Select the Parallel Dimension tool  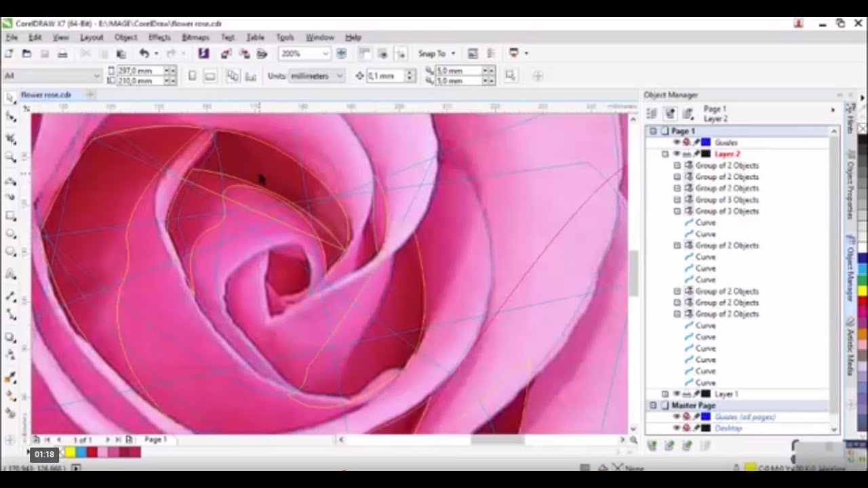(x=10, y=297)
